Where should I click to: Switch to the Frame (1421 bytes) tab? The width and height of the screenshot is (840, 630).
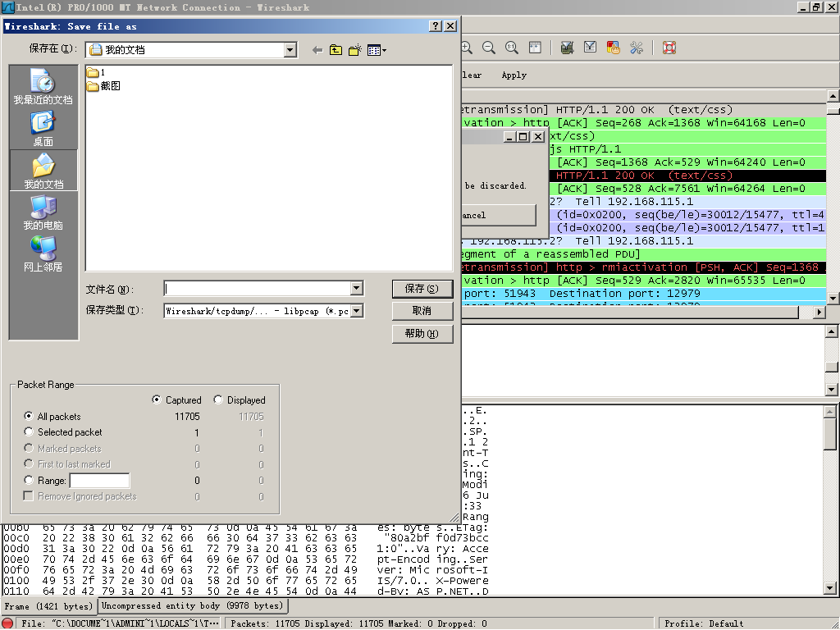[x=48, y=606]
